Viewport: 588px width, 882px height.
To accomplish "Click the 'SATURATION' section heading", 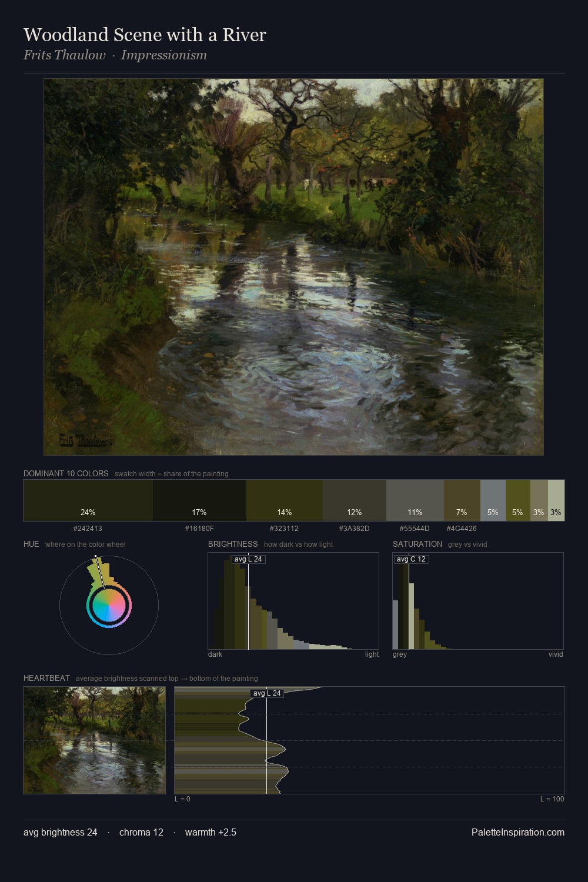I will (x=417, y=544).
